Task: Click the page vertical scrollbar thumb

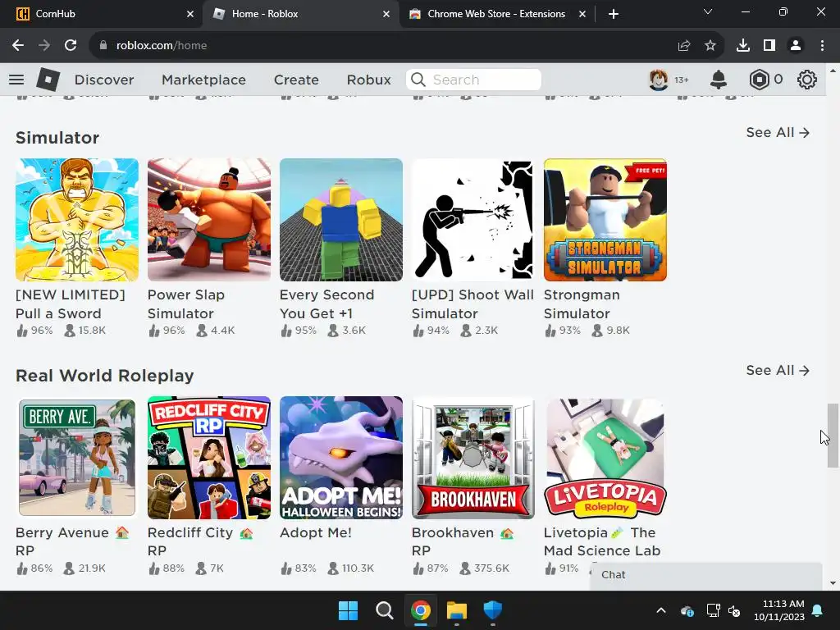Action: (x=833, y=436)
